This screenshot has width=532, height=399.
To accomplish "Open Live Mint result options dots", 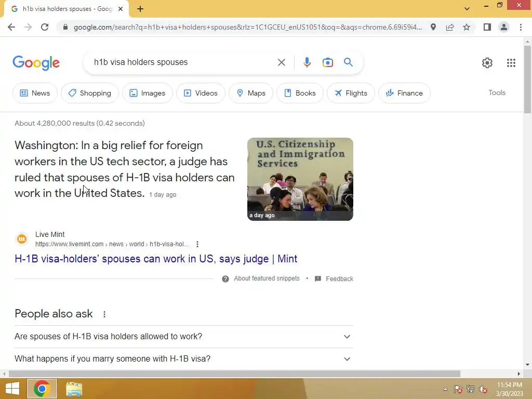I will coord(197,244).
